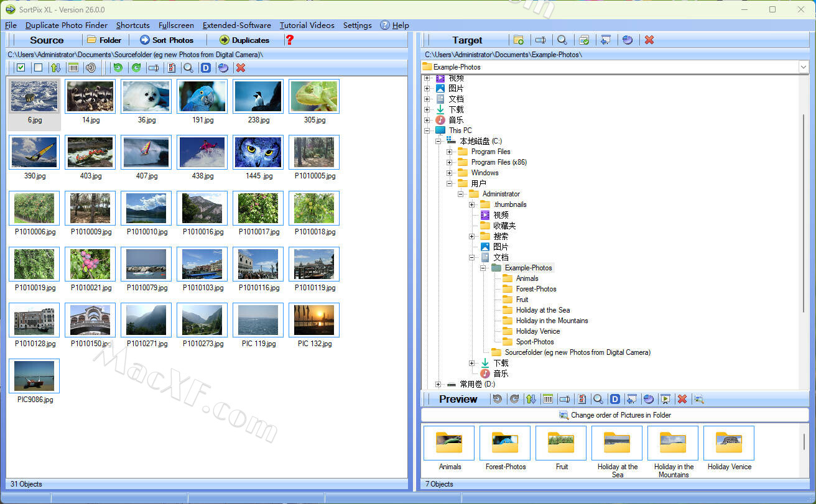Click the red question mark help icon
The height and width of the screenshot is (504, 816).
pyautogui.click(x=289, y=40)
